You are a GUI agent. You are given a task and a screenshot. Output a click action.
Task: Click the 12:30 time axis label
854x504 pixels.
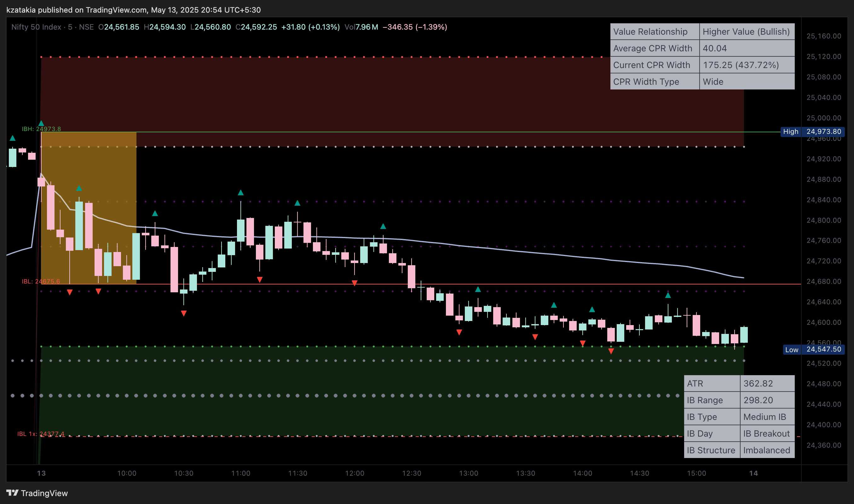click(x=412, y=473)
